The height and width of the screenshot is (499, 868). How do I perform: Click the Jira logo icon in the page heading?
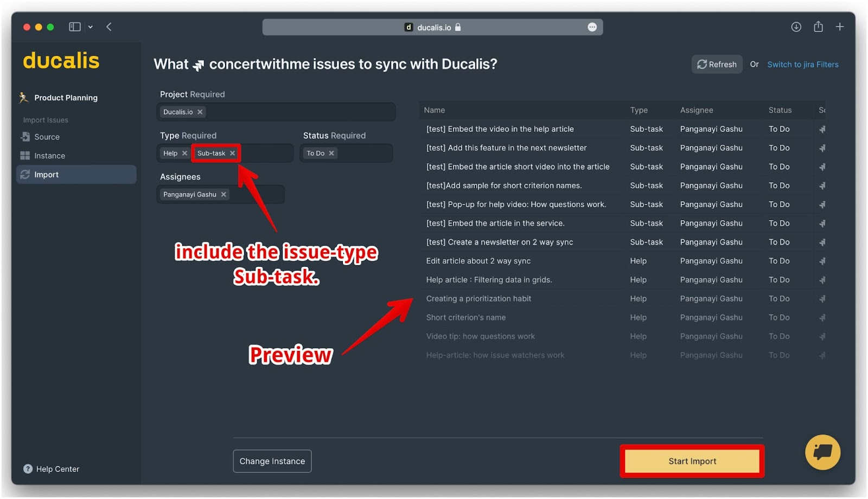pos(199,66)
